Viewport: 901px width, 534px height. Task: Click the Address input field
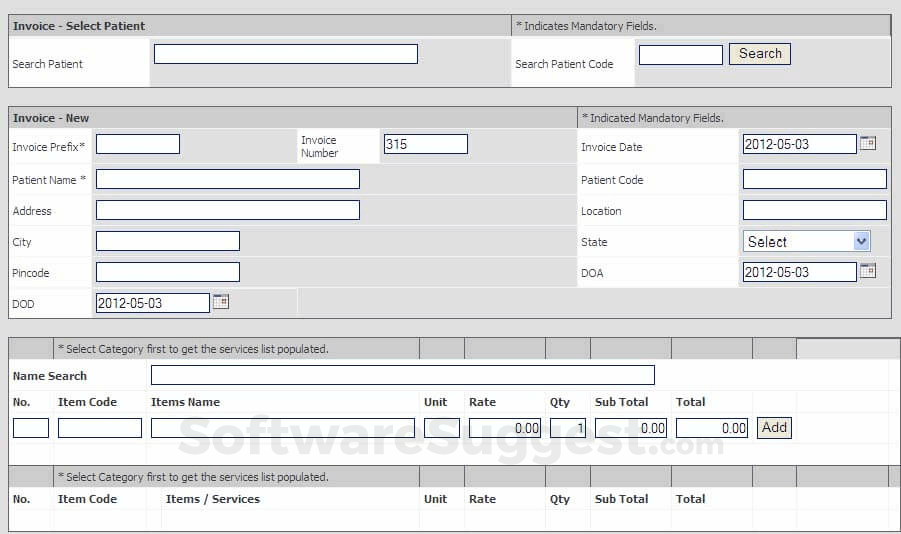227,210
